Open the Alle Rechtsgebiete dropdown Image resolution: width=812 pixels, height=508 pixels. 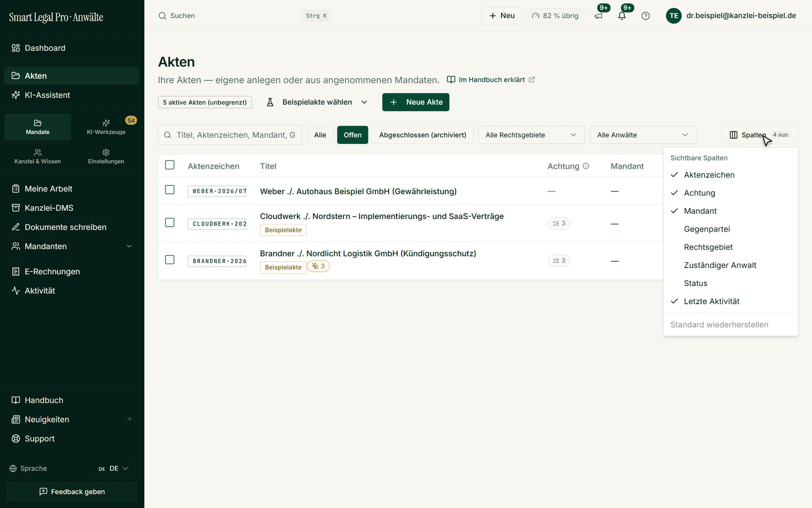pyautogui.click(x=531, y=135)
